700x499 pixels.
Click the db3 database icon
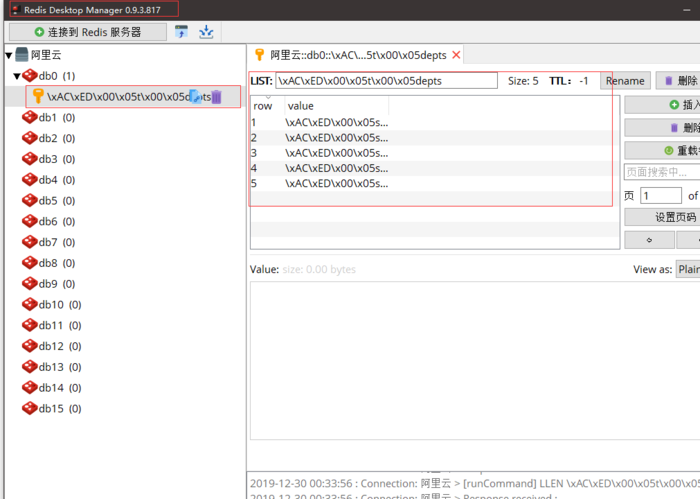click(x=30, y=158)
